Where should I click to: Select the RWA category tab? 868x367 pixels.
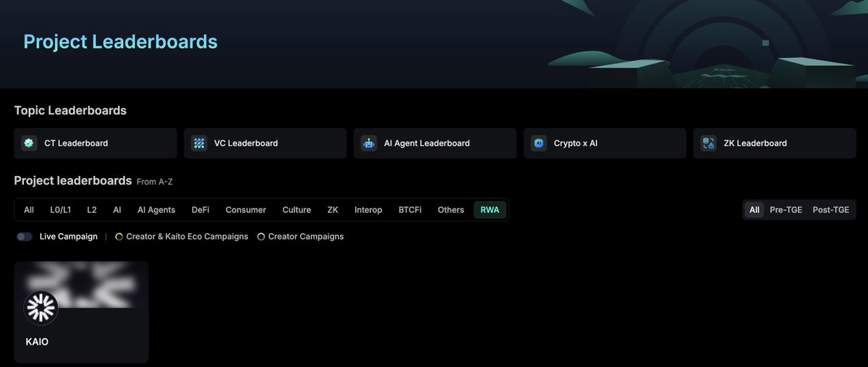[x=490, y=210]
